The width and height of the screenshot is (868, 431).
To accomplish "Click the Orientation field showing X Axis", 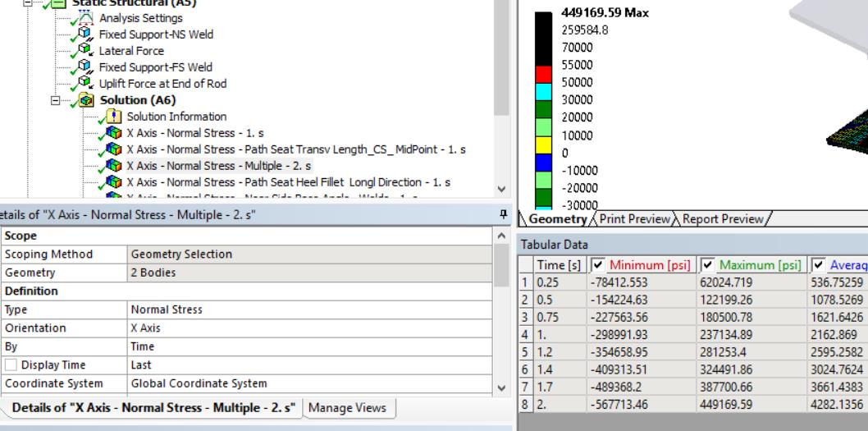I will [309, 328].
